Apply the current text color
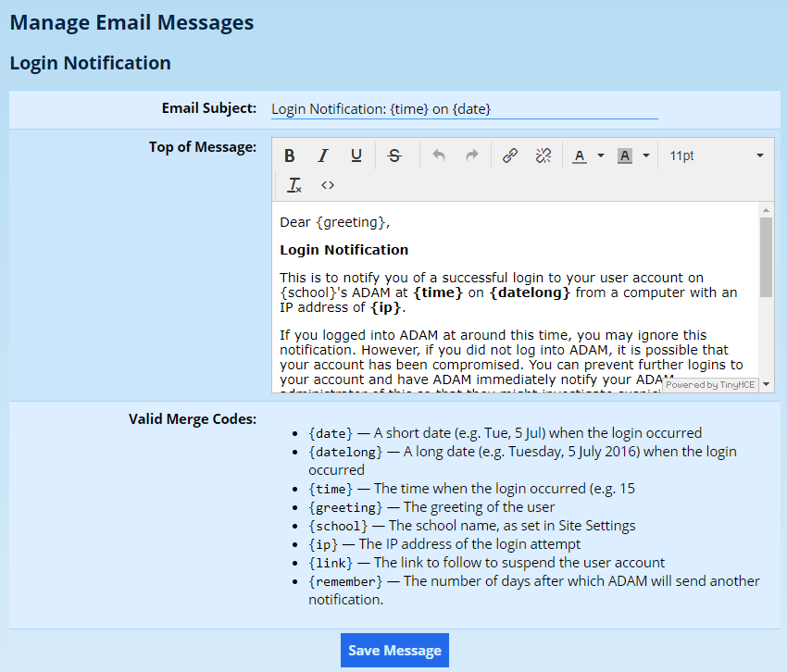The height and width of the screenshot is (672, 787). coord(580,156)
